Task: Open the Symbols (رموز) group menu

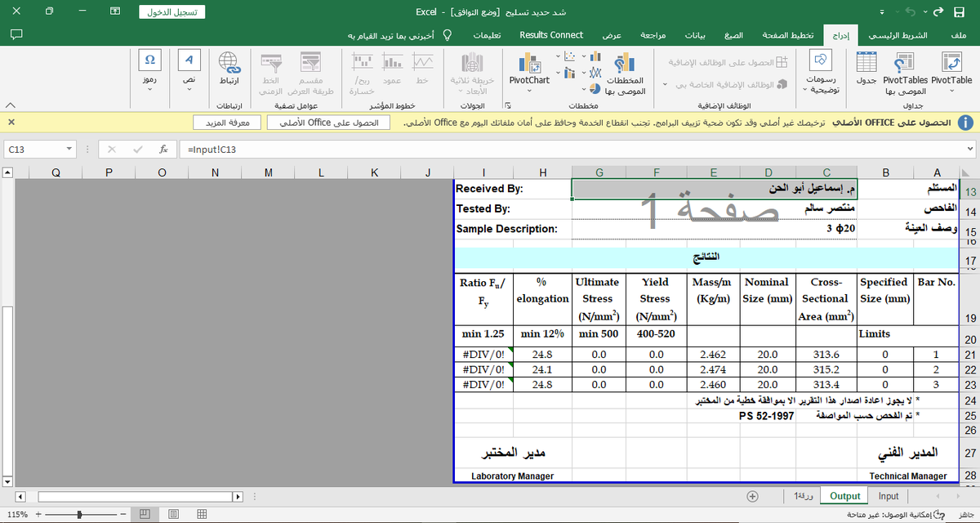Action: coord(149,72)
